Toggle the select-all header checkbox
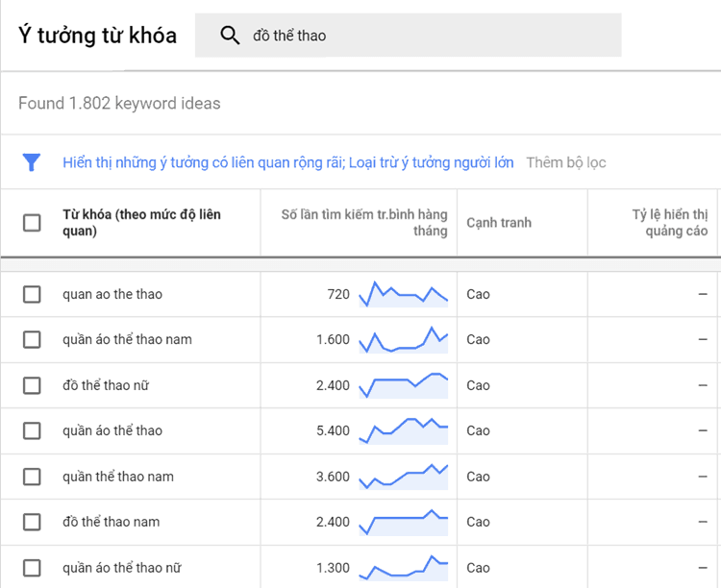 coord(32,223)
